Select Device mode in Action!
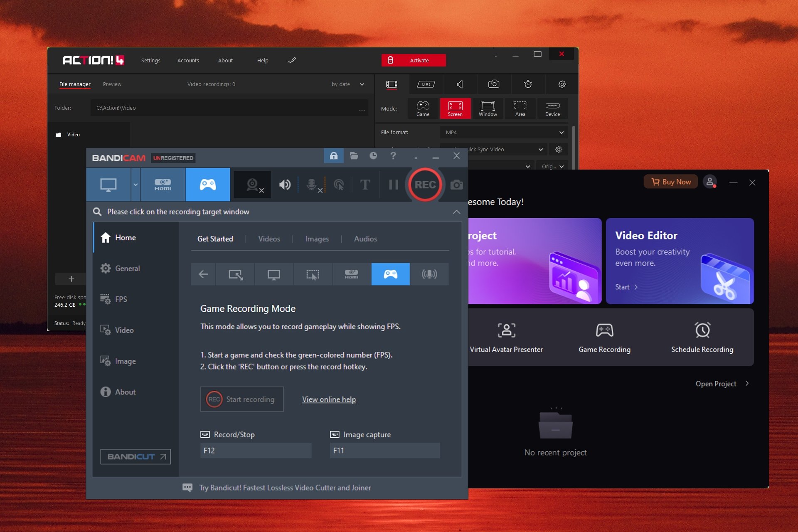 [x=552, y=108]
